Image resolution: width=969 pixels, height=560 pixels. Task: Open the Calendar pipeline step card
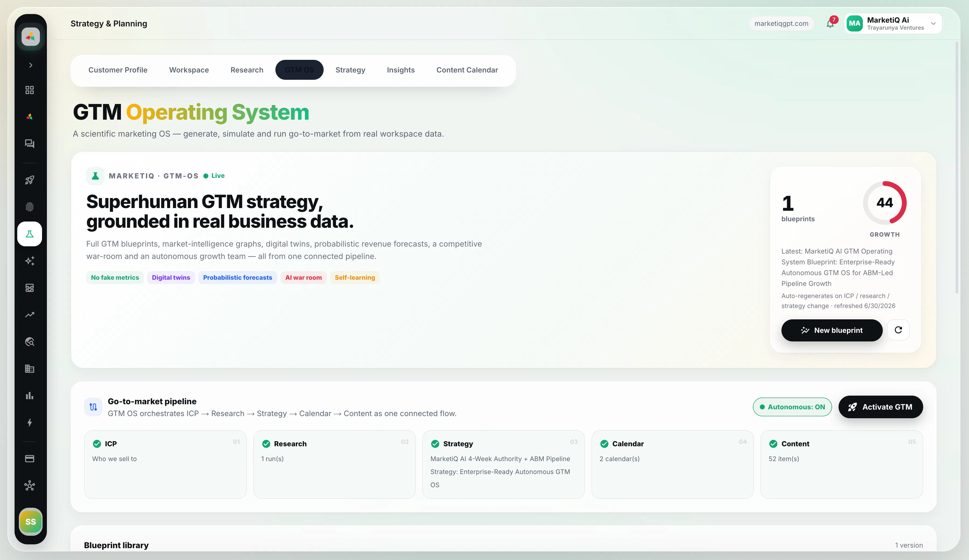(x=673, y=464)
